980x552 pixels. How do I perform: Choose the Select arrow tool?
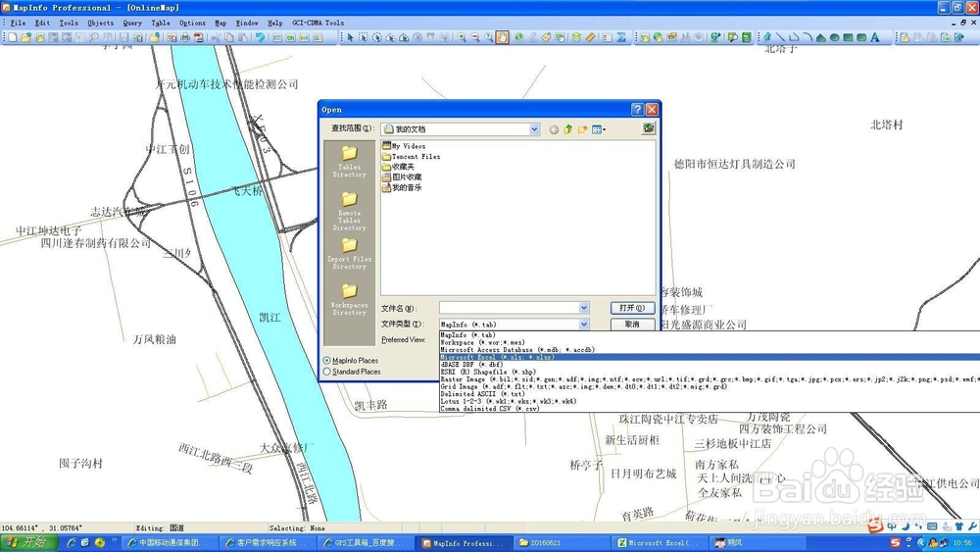click(350, 37)
